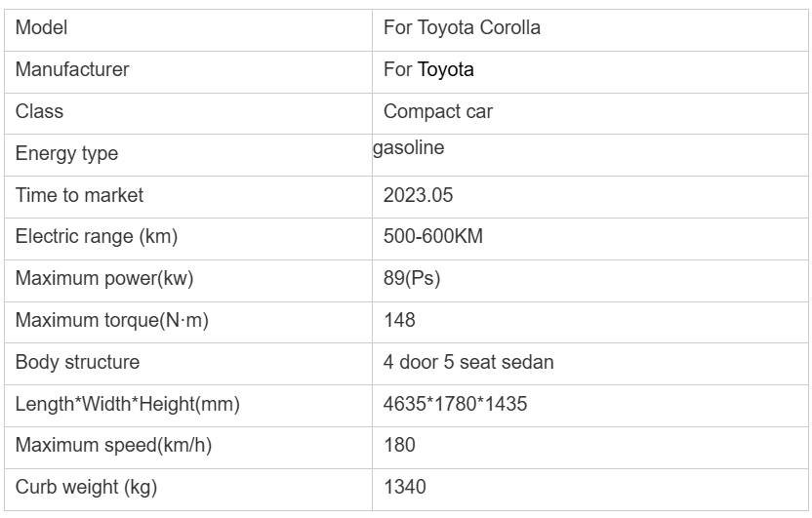Click the "Maximum power(kw)" label
This screenshot has width=812, height=518.
pos(104,279)
